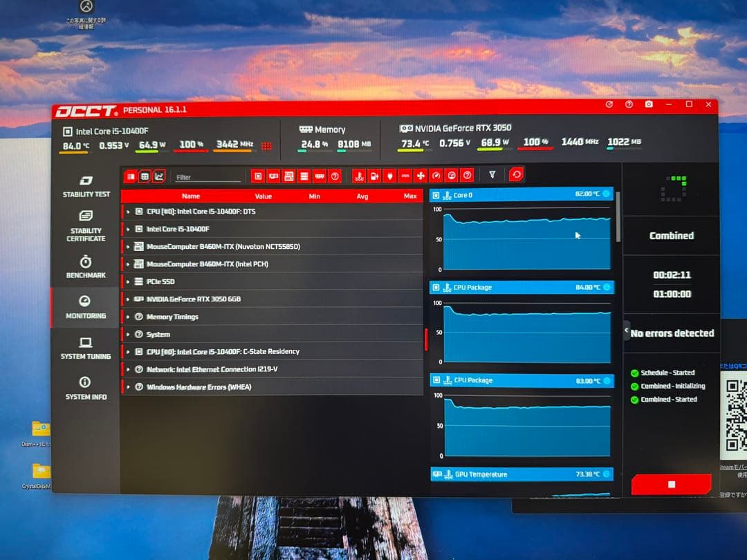Reset monitoring values with the refresh button
This screenshot has width=747, height=560.
click(517, 175)
